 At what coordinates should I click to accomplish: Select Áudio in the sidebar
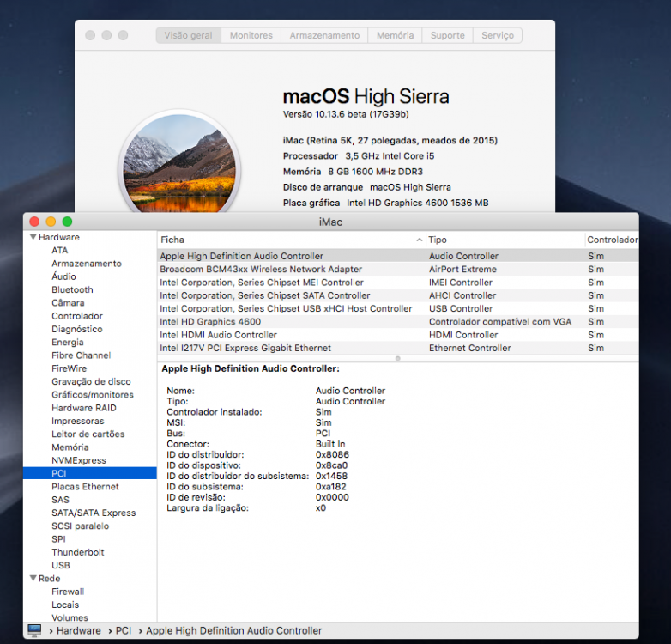coord(63,276)
